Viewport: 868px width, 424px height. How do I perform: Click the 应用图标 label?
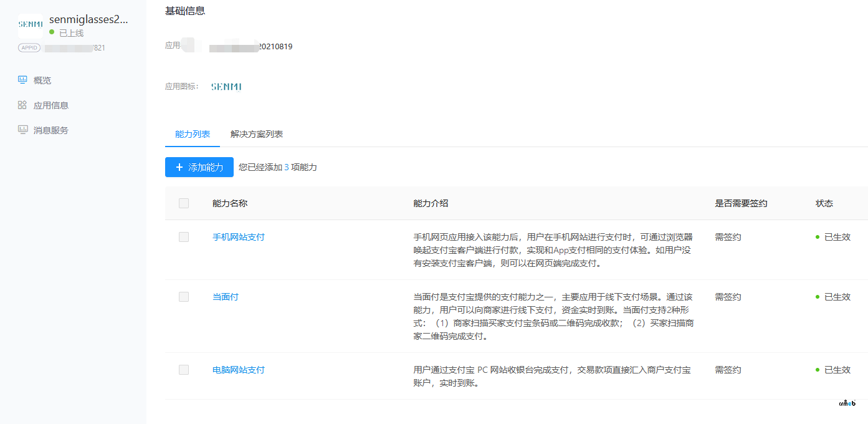(182, 86)
